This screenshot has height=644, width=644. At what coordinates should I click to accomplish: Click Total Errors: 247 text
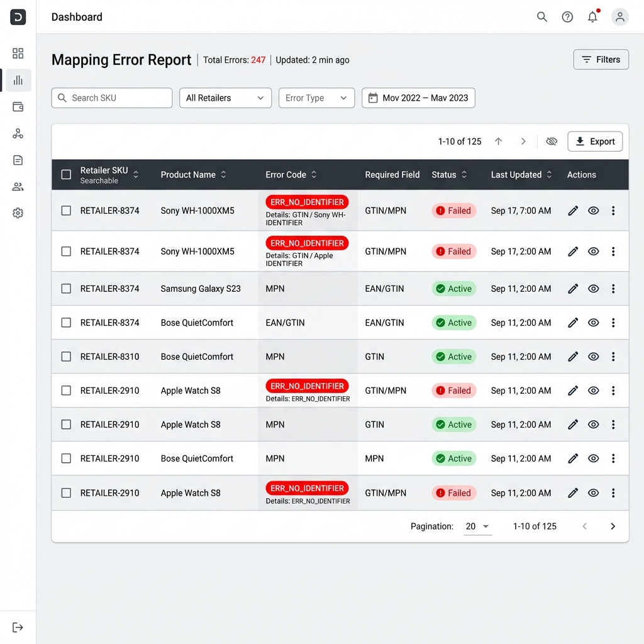pos(234,60)
